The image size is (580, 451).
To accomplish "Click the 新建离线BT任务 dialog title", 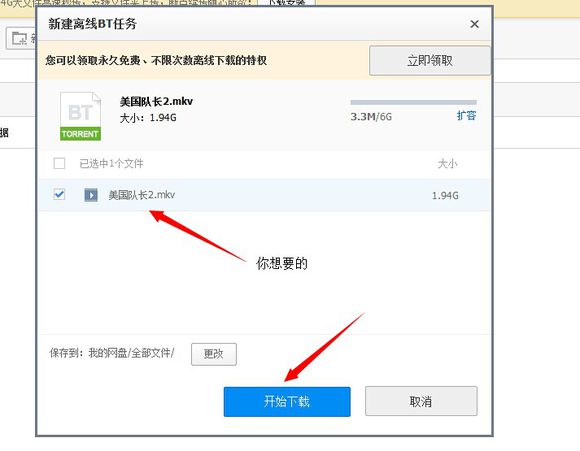I will [92, 24].
